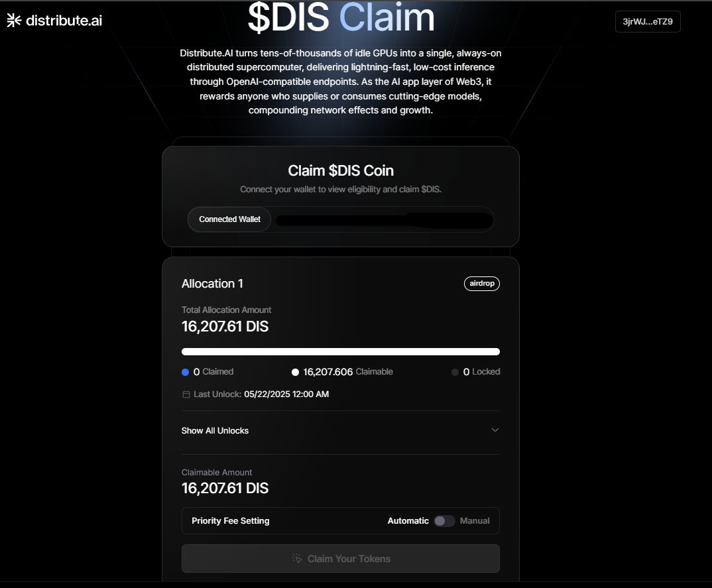Image resolution: width=712 pixels, height=588 pixels.
Task: Click the allocation progress bar
Action: click(x=341, y=351)
